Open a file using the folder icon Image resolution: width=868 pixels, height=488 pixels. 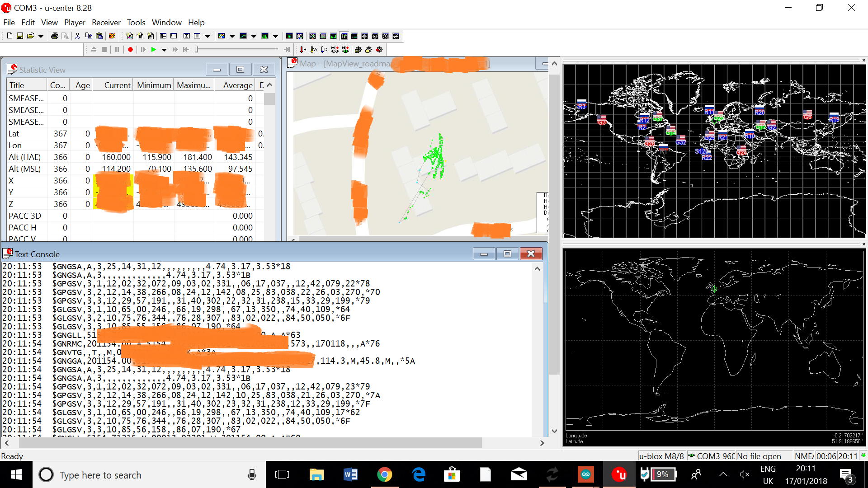(30, 36)
